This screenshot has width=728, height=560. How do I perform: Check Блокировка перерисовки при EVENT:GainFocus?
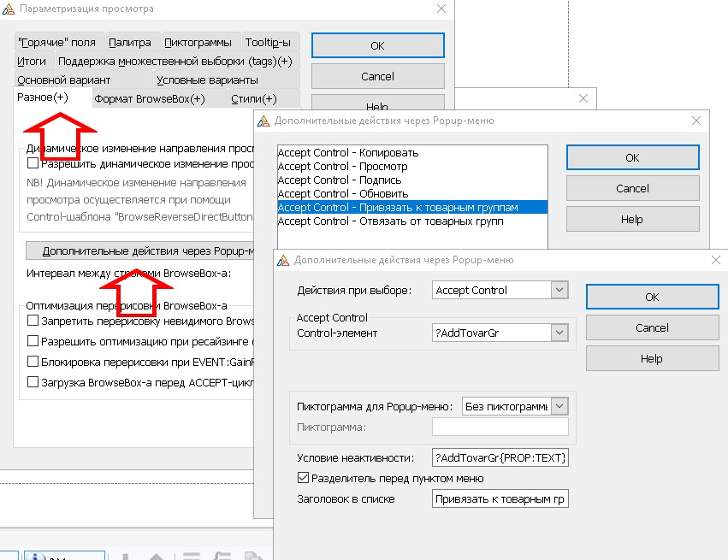tap(33, 362)
